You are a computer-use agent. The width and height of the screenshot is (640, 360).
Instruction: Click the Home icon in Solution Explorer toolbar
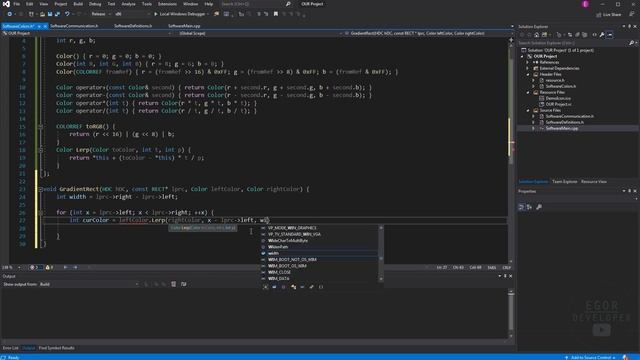pos(537,35)
